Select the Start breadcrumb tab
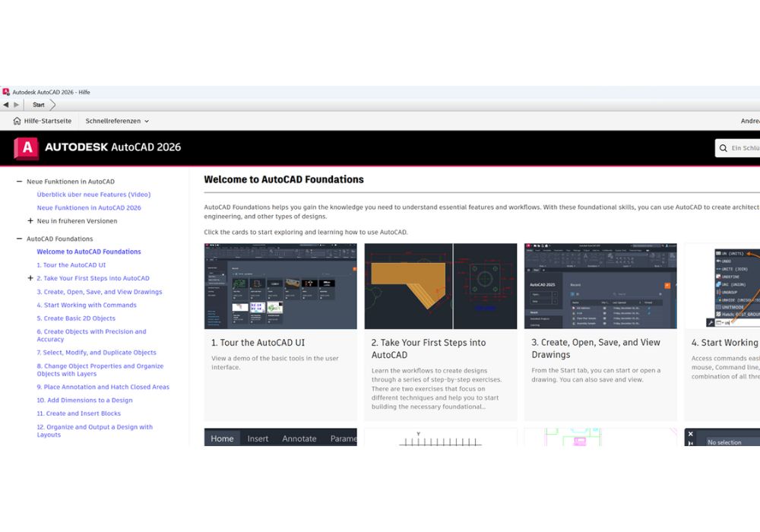 coord(39,105)
